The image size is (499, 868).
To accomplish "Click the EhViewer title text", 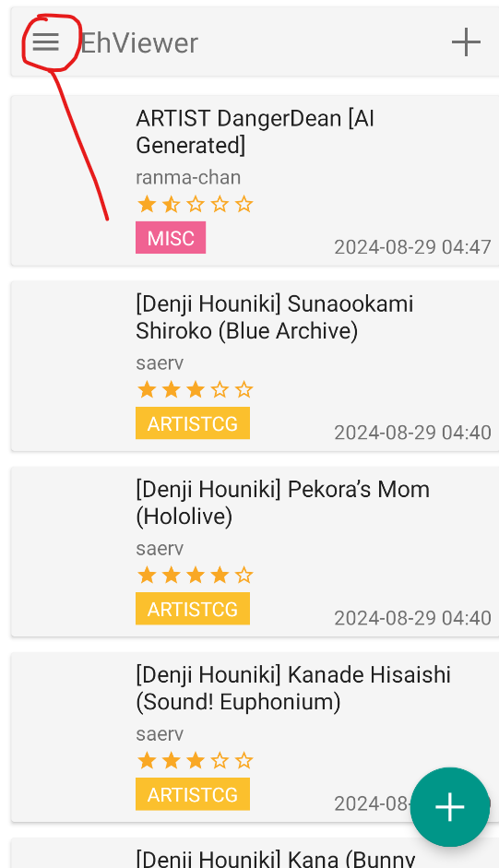I will point(139,42).
